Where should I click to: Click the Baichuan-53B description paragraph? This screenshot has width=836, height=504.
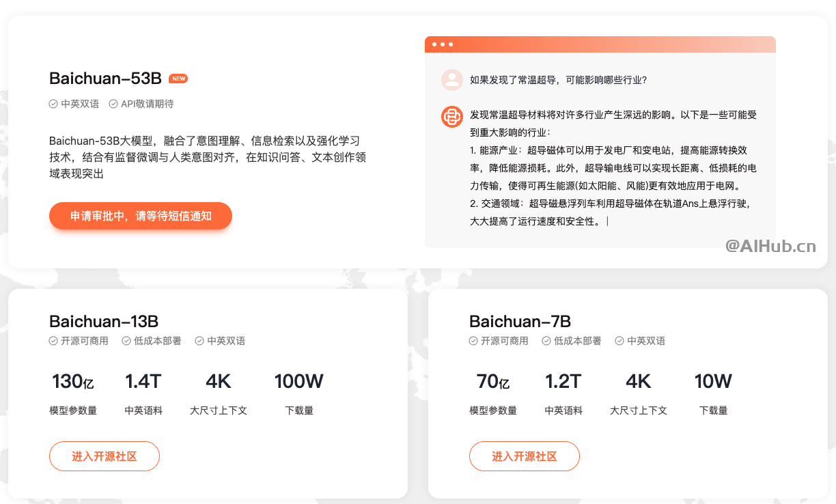(208, 158)
